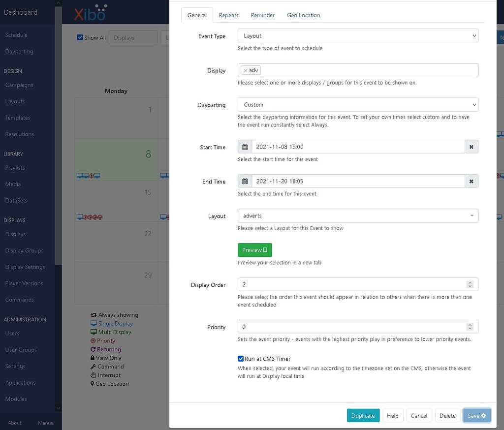Preview the selected layout
Viewport: 504px width, 430px height.
(x=254, y=250)
